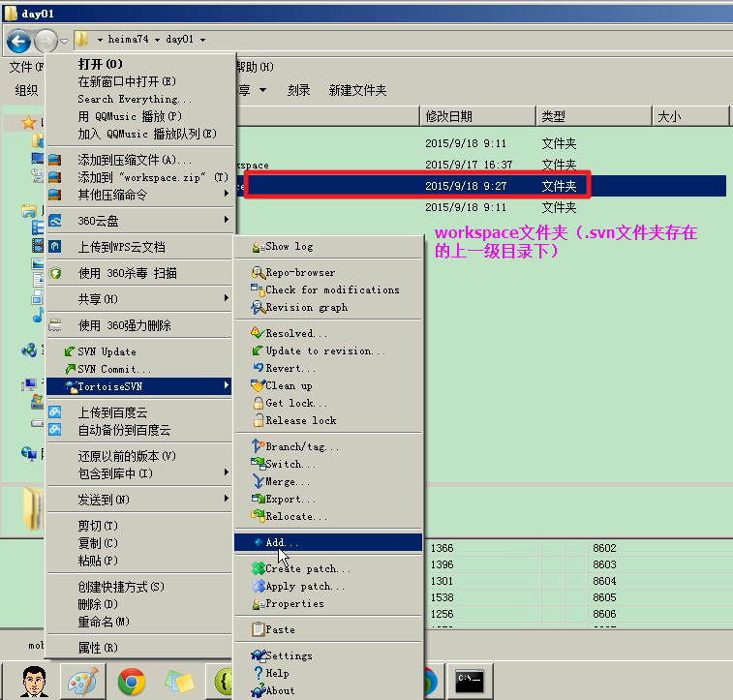Sort by the 修改日期 column header

(x=477, y=116)
